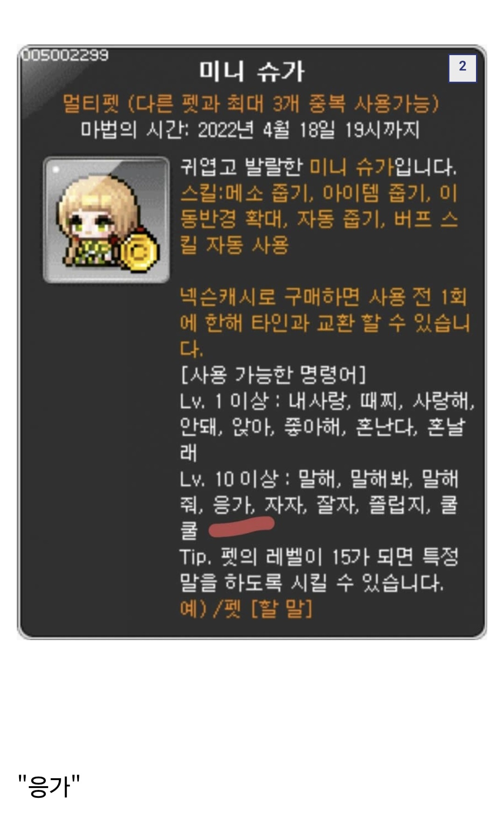Click the number 2 badge in corner
504x816 pixels.
[x=462, y=68]
